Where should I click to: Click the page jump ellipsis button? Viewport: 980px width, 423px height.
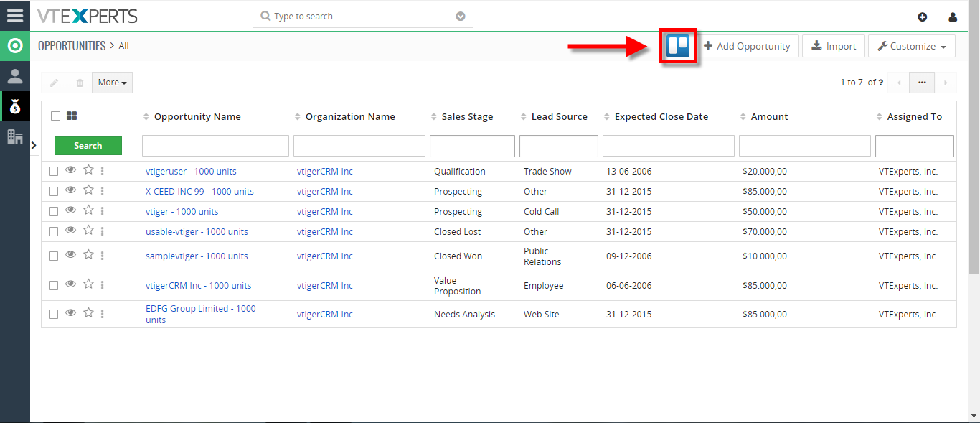pyautogui.click(x=922, y=83)
